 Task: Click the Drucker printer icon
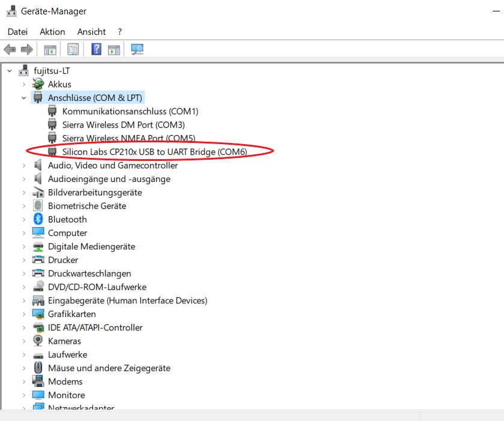38,260
